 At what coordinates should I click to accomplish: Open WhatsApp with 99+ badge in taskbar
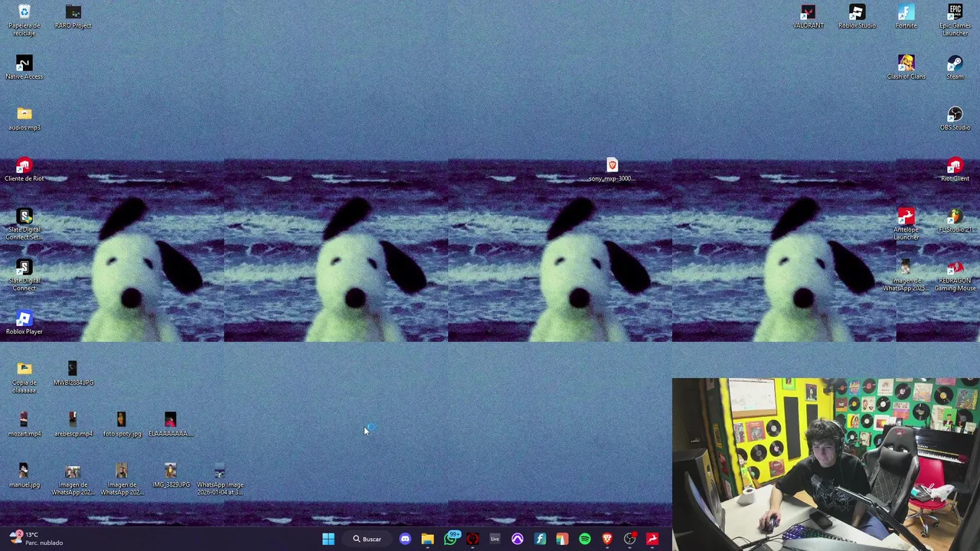click(x=450, y=540)
